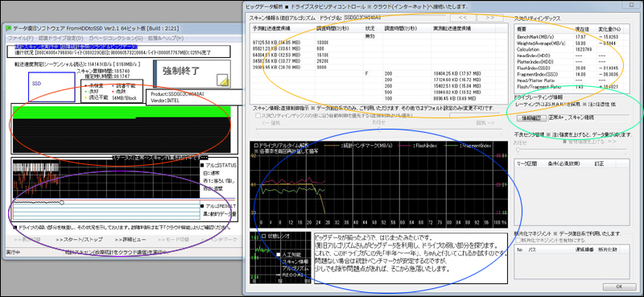The image size is (644, 297).
Task: Click the 強制終了 force-stop button
Action: (192, 74)
